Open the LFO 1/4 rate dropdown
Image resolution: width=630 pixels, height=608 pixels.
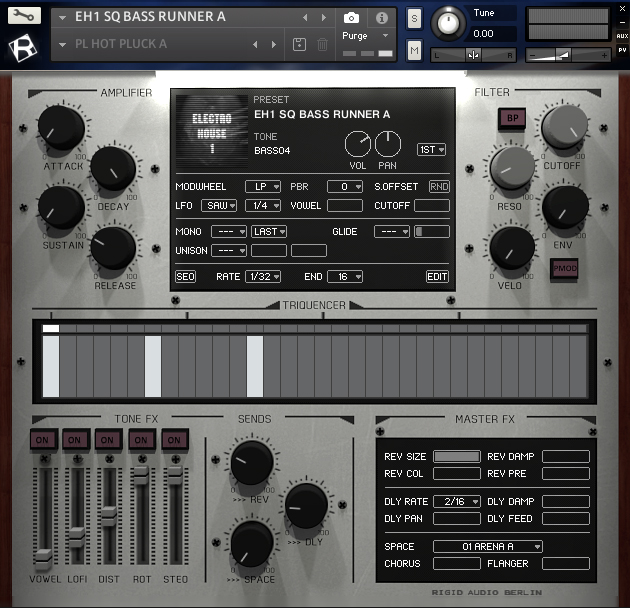[x=263, y=205]
